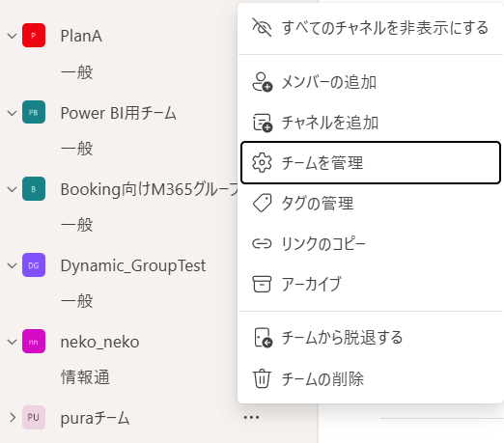The height and width of the screenshot is (443, 504).
Task: Click the archive box icon
Action: 262,284
